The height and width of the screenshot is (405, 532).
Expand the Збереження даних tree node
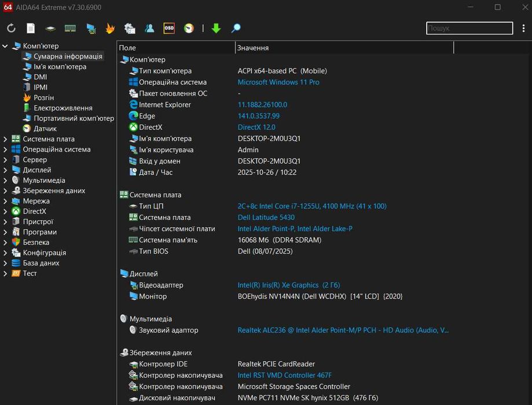[x=5, y=190]
